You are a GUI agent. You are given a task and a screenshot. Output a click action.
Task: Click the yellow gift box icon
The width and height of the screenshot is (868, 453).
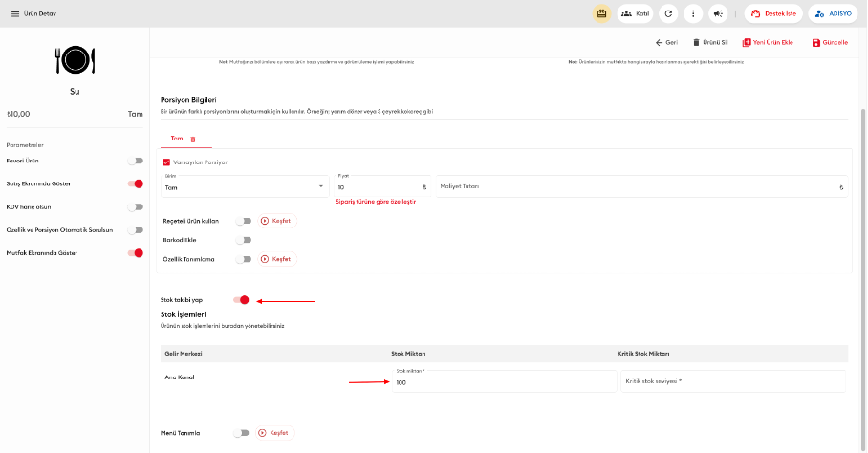point(601,13)
